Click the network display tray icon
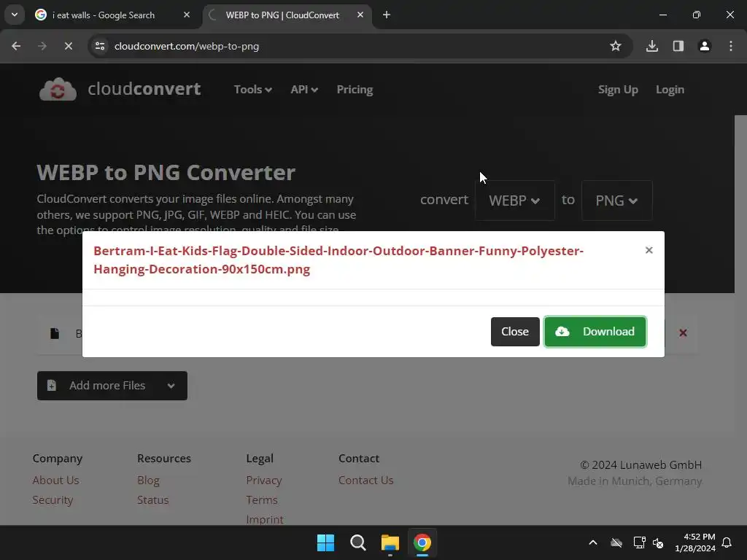This screenshot has width=747, height=560. [639, 542]
